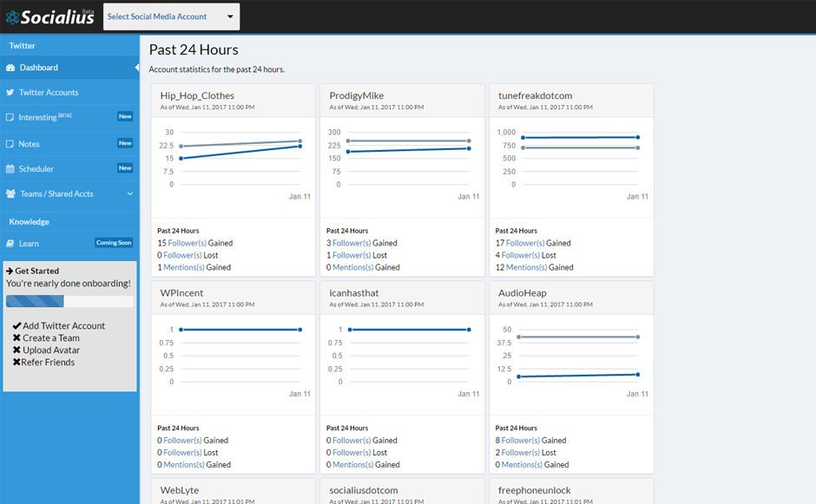Click the ProdigyMike card title
Screen dimensions: 816x504
tap(357, 95)
